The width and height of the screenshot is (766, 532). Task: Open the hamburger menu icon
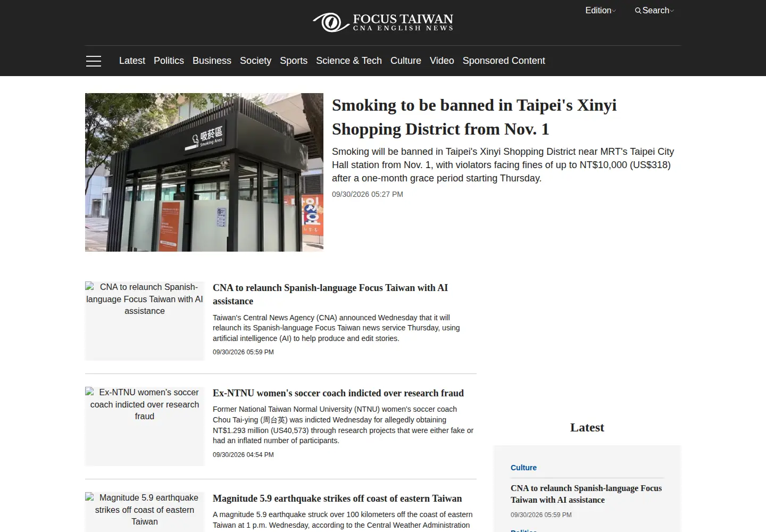pos(94,61)
